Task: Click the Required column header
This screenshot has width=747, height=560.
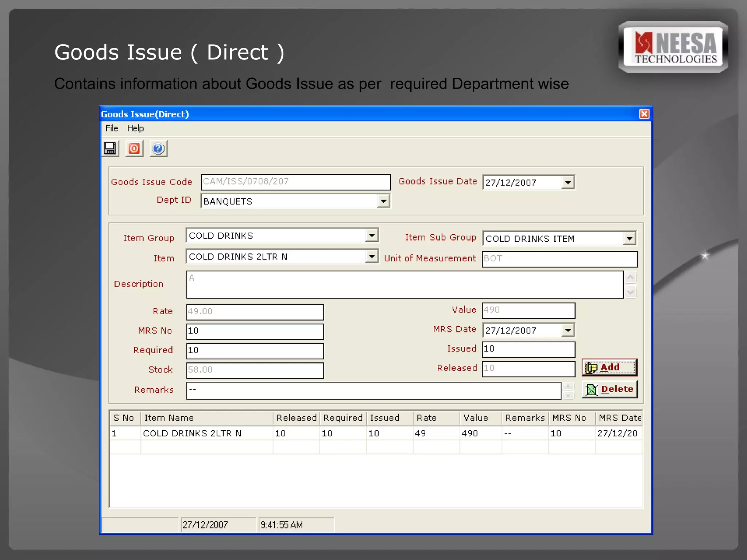Action: pyautogui.click(x=343, y=418)
